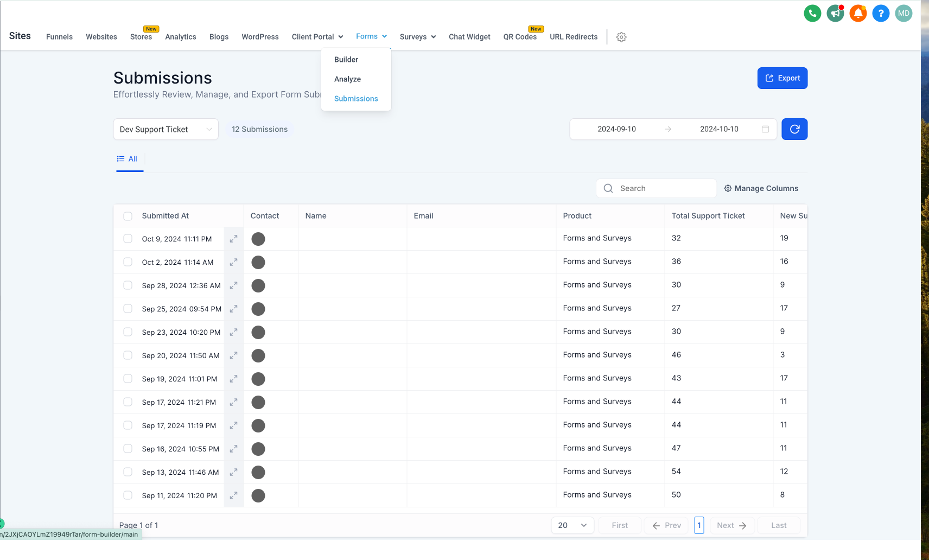The image size is (929, 560).
Task: Expand the Oct 2, 2024 11:14 AM submission
Action: pyautogui.click(x=233, y=262)
